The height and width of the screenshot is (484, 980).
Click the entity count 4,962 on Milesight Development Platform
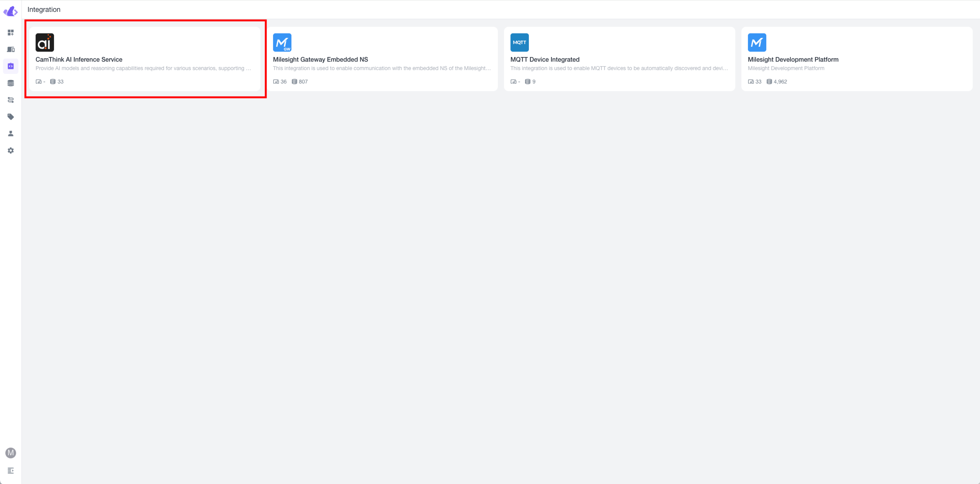point(780,81)
